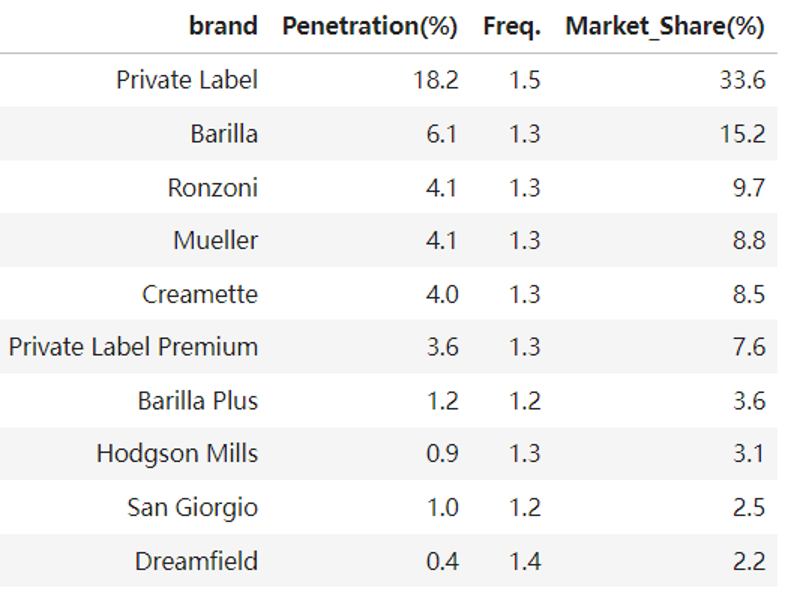The height and width of the screenshot is (594, 786).
Task: Click Private Label's 1.5 frequency value
Action: [524, 80]
